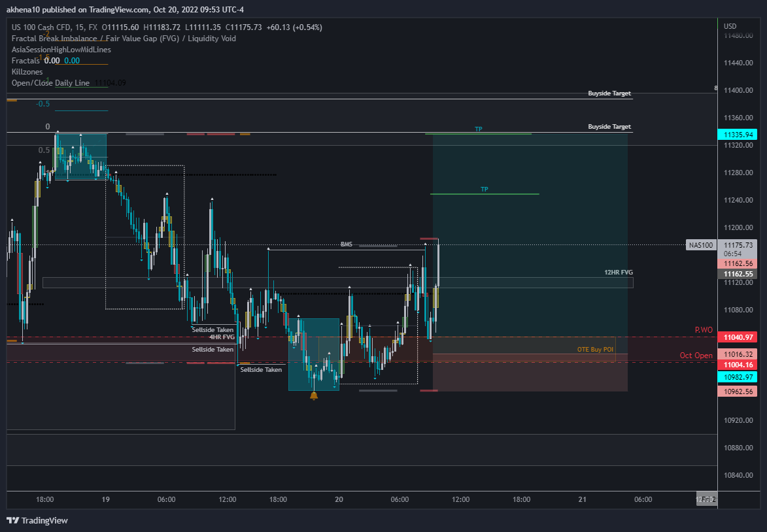Select the red 11004.16 price tag

click(x=738, y=365)
